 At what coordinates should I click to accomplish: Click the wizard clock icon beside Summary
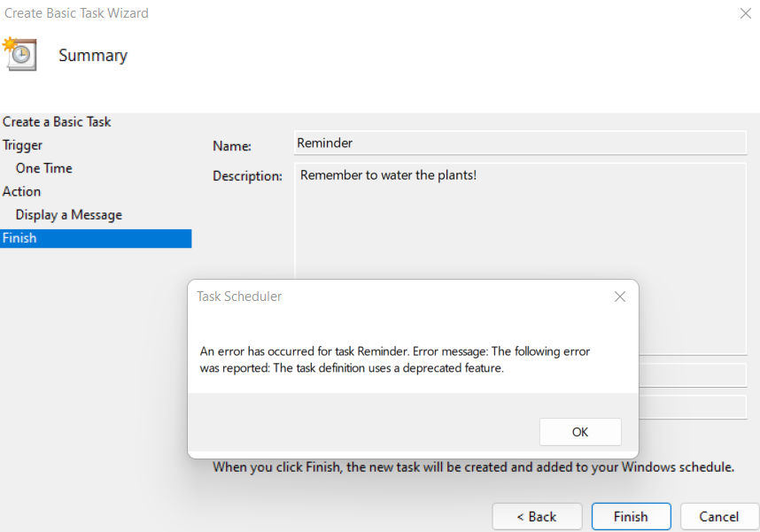19,54
